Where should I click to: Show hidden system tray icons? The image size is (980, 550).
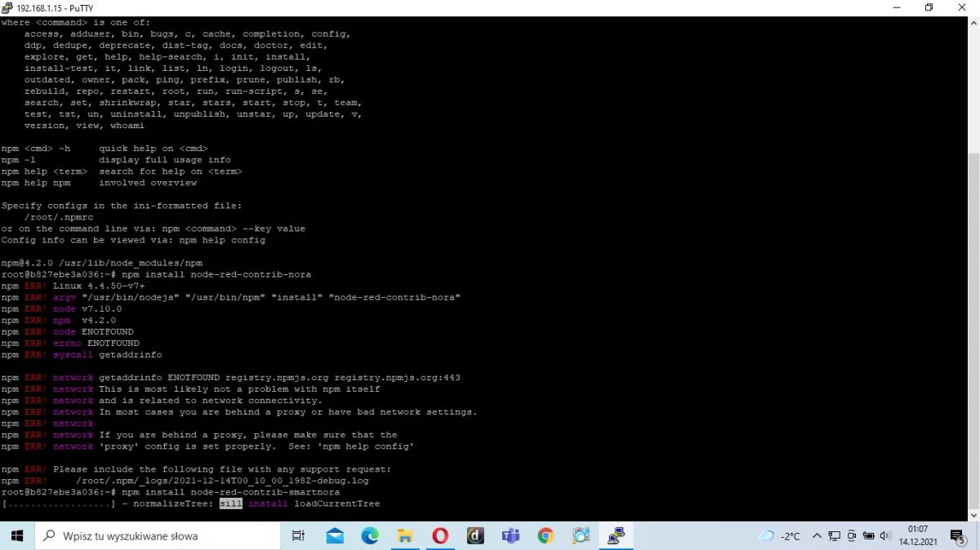pyautogui.click(x=816, y=536)
